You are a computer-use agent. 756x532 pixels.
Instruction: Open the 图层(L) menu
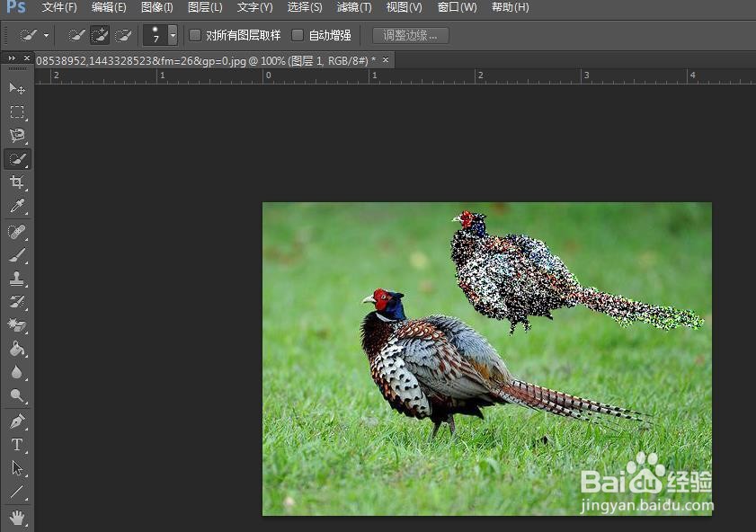205,7
